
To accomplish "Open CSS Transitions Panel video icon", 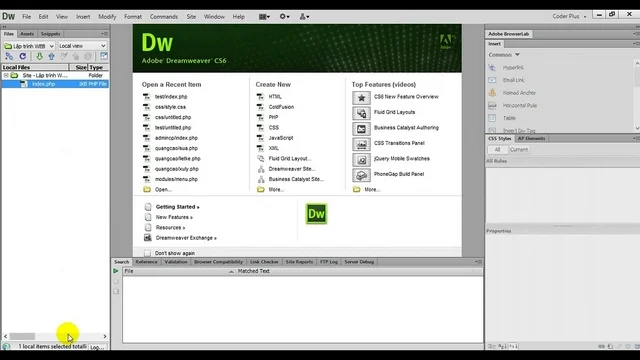I will click(361, 144).
